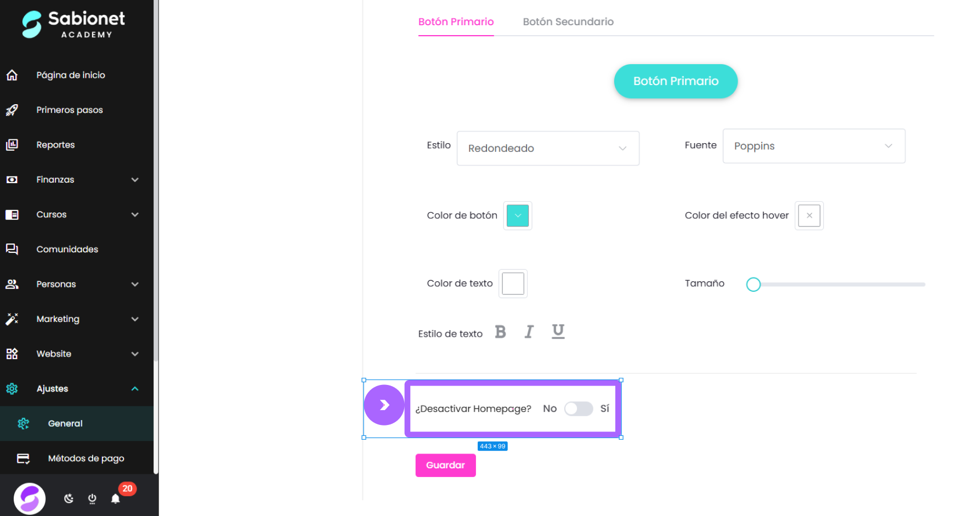Toggle the Desactivar Homepage switch
Screen dimensions: 980x516
579,409
